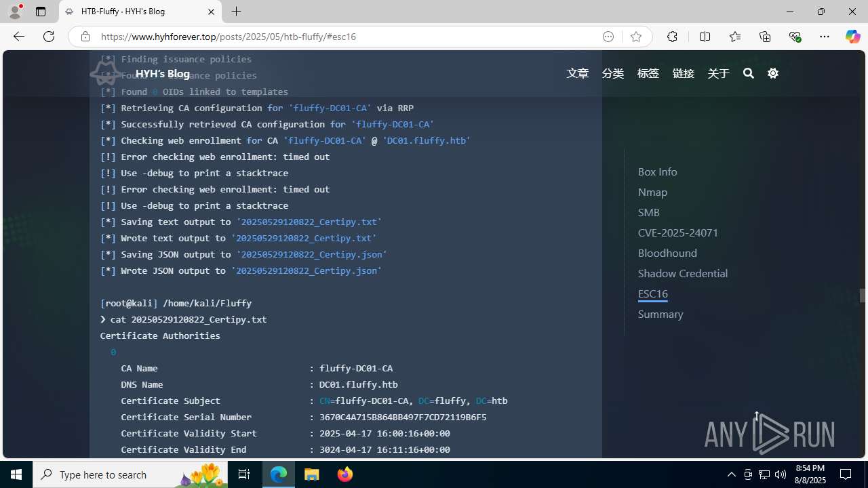The image size is (868, 488).
Task: Open the Windows Start menu
Action: 16,474
